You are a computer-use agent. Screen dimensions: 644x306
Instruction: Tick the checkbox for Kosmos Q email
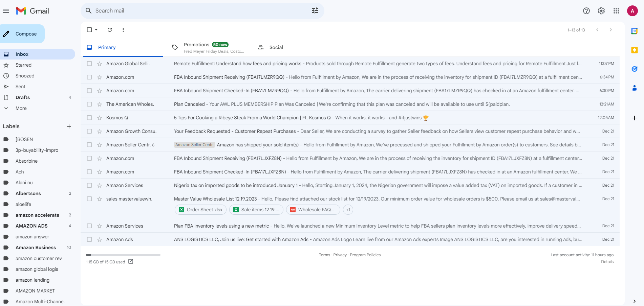click(x=89, y=118)
